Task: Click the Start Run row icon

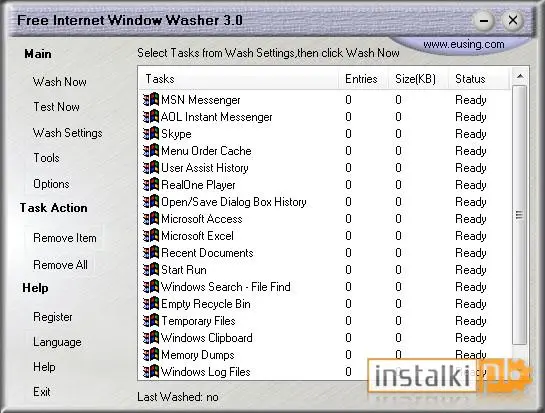Action: click(x=151, y=270)
